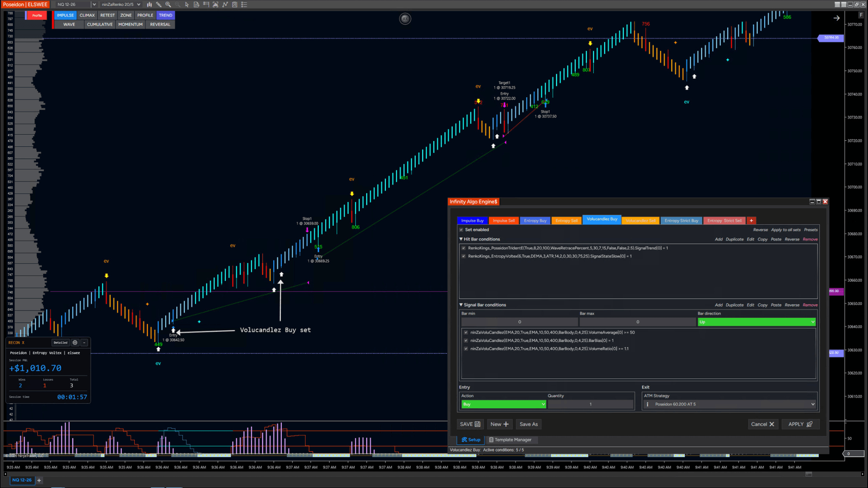Open the bar type chart icon
The height and width of the screenshot is (488, 868).
[x=149, y=5]
